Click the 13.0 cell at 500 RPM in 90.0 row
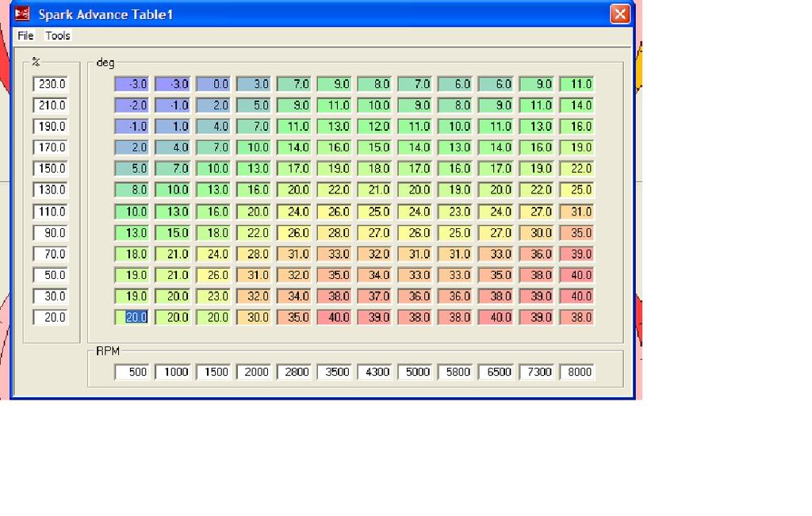The width and height of the screenshot is (812, 516). point(132,233)
